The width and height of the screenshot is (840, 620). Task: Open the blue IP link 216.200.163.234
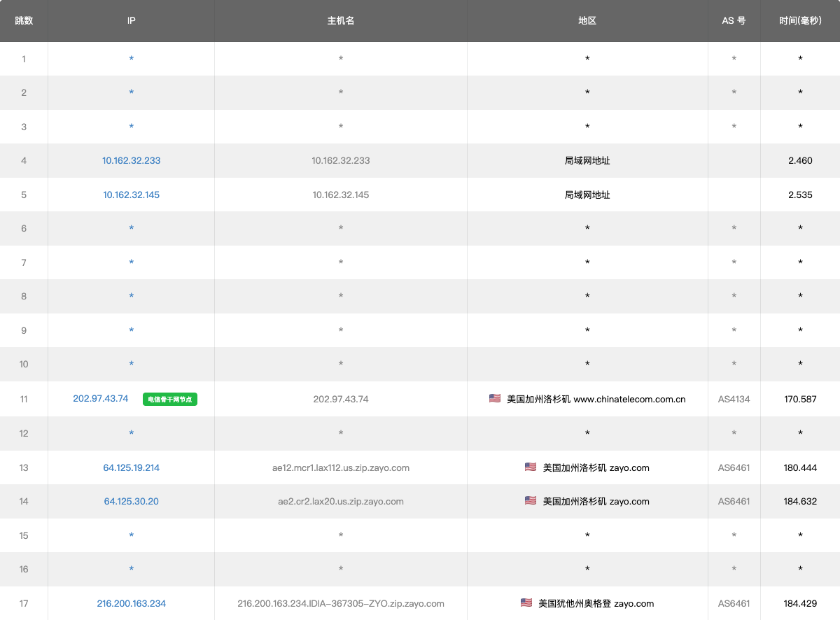(131, 603)
